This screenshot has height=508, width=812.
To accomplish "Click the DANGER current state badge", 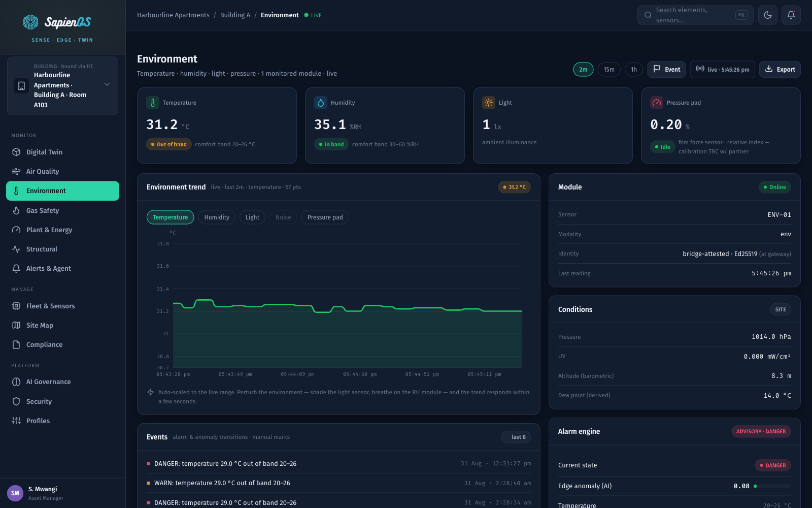I will pyautogui.click(x=773, y=465).
